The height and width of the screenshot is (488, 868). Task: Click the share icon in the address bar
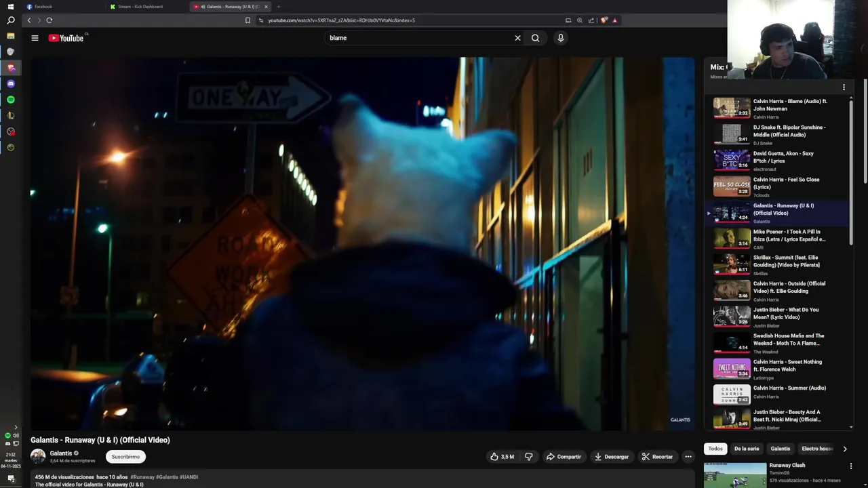[591, 20]
